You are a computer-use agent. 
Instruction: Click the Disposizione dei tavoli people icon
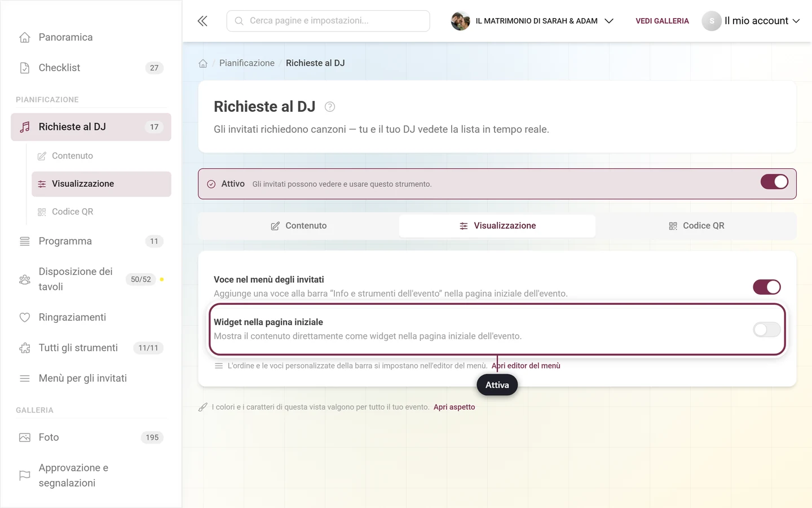click(25, 279)
